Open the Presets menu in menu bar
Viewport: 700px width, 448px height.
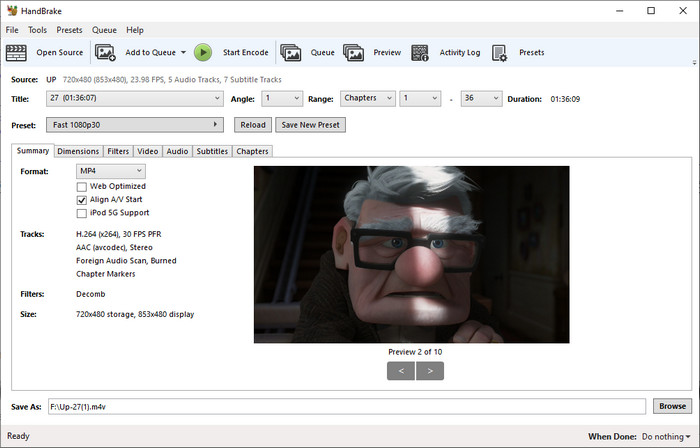click(69, 30)
